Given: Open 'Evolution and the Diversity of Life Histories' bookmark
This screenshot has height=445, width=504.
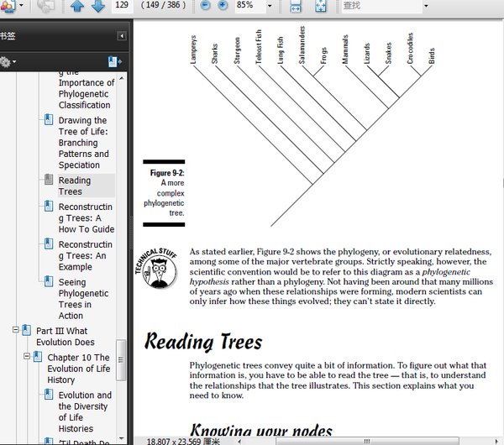Looking at the screenshot, I should pos(85,411).
